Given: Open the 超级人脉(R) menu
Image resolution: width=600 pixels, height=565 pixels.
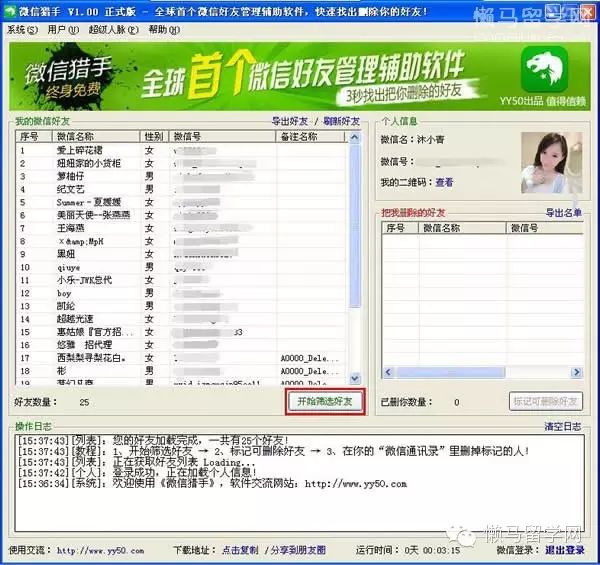Looking at the screenshot, I should 113,30.
